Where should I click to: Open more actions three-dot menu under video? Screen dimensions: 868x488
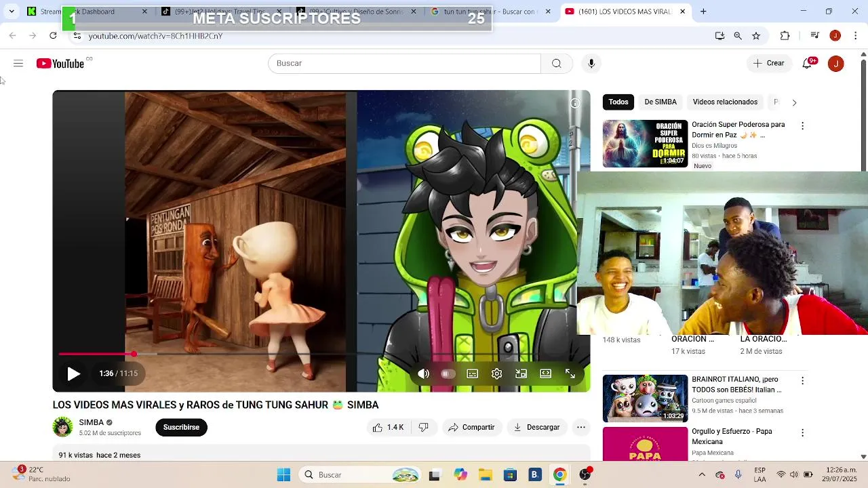click(x=581, y=427)
